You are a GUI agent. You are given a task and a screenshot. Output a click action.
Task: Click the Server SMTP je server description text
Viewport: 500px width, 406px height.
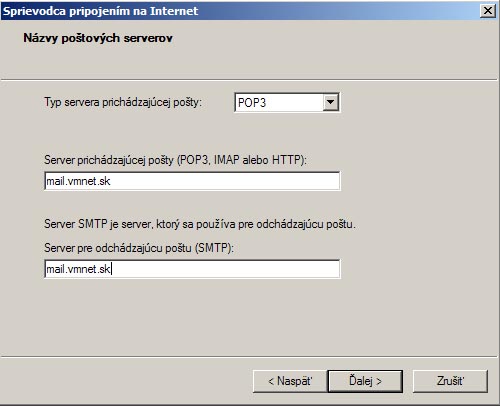[200, 224]
